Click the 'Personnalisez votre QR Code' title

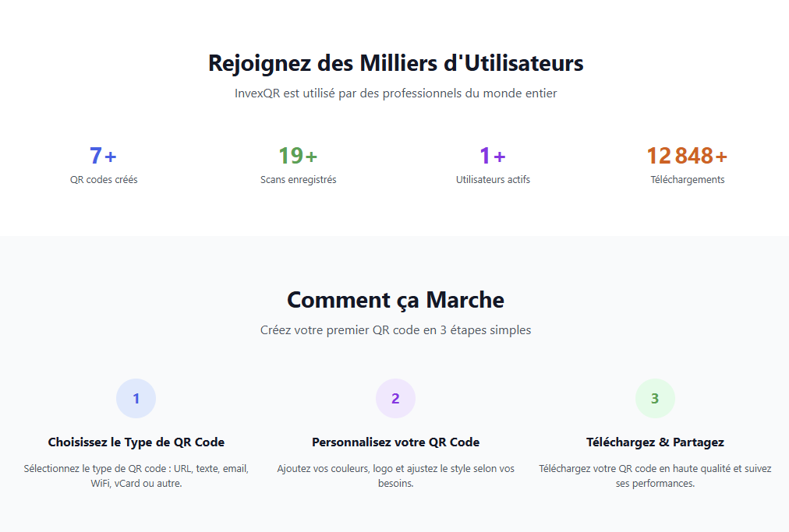click(x=395, y=442)
